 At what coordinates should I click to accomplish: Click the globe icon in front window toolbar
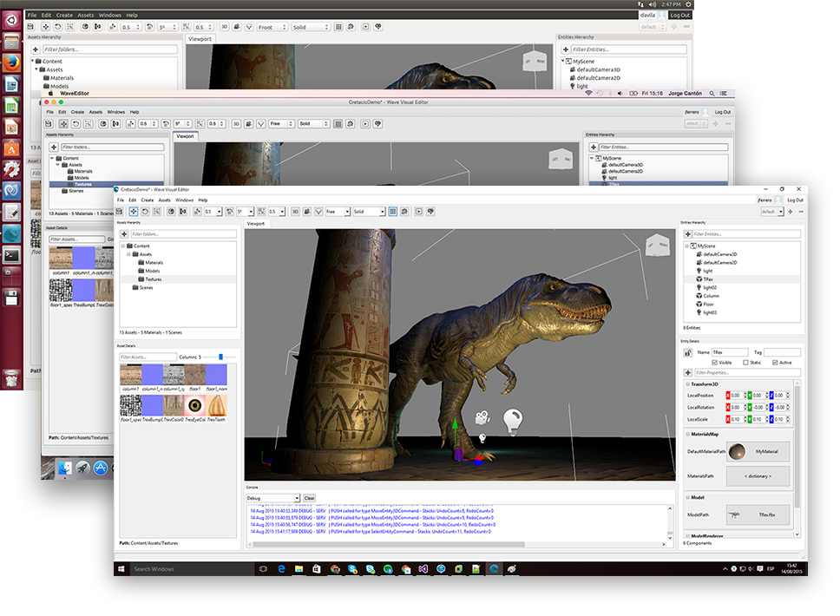(172, 212)
